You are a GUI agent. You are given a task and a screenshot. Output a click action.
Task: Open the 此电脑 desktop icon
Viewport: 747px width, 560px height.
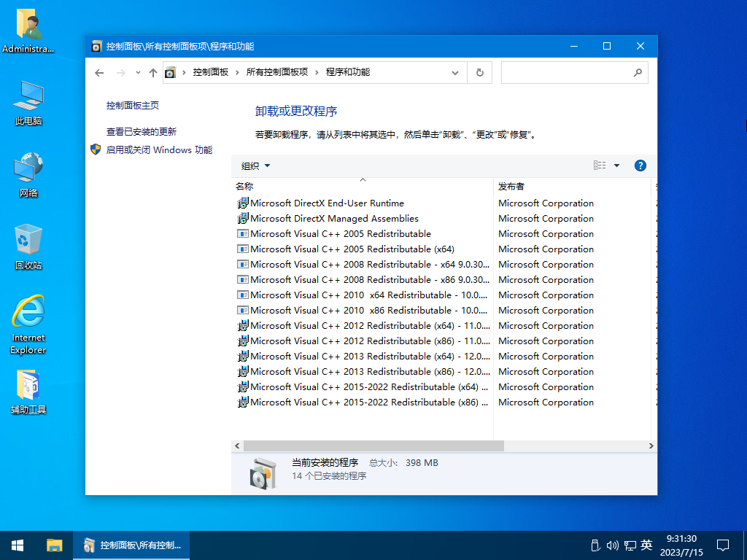(x=28, y=102)
